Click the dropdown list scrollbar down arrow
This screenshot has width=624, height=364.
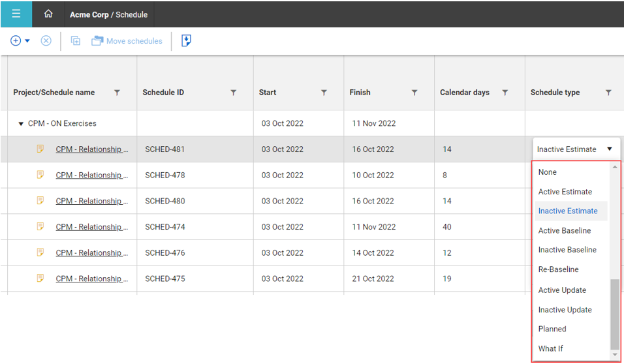pyautogui.click(x=614, y=355)
